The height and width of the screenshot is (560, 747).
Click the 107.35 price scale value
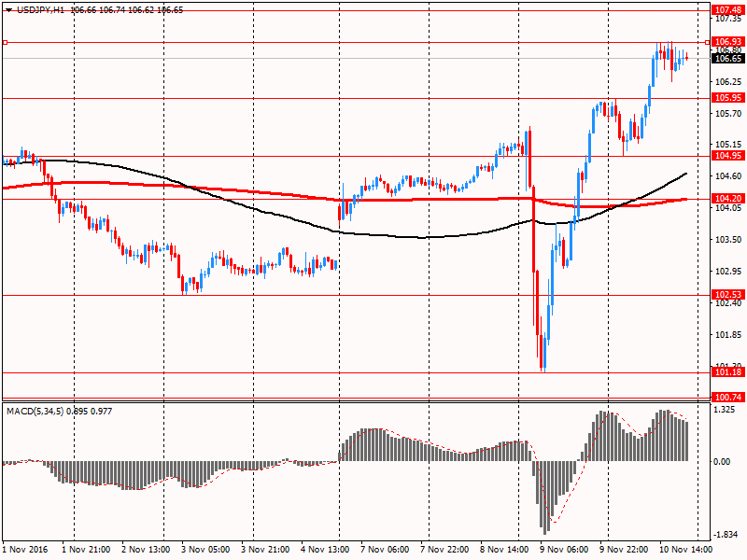click(x=728, y=19)
